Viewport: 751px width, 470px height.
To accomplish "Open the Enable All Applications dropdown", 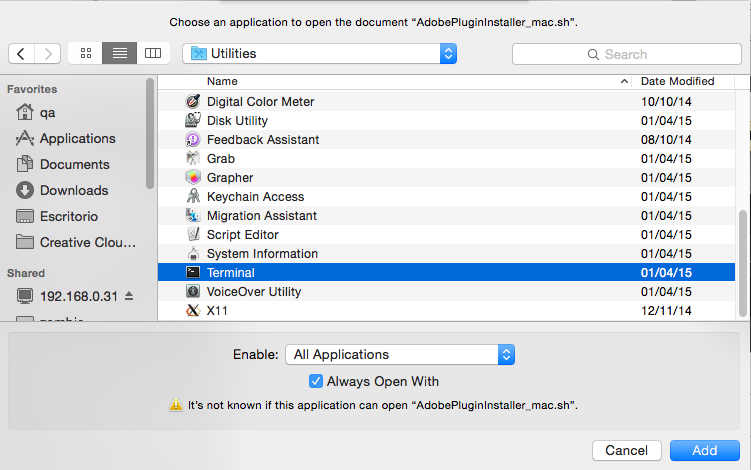I will tap(400, 354).
